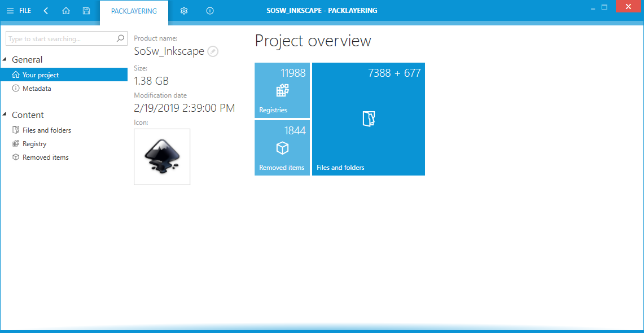The width and height of the screenshot is (644, 333).
Task: Click the Content section heading
Action: pyautogui.click(x=28, y=115)
